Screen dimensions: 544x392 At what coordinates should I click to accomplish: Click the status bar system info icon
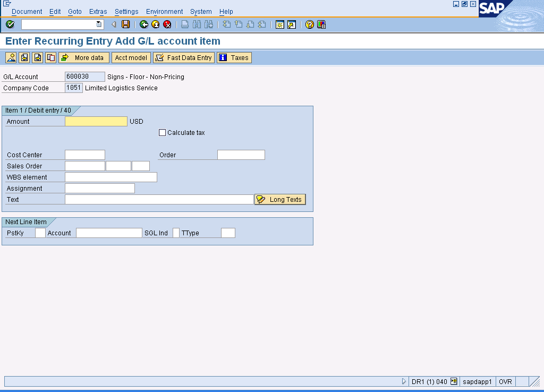[x=454, y=381]
